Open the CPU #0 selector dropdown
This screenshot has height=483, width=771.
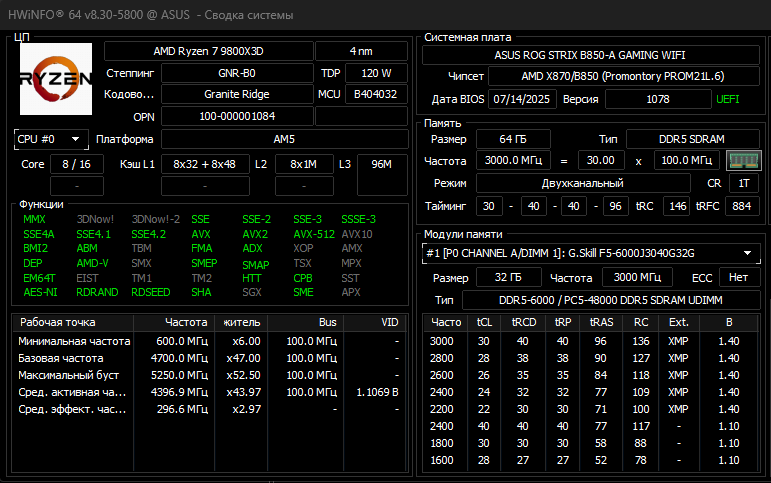pyautogui.click(x=51, y=139)
